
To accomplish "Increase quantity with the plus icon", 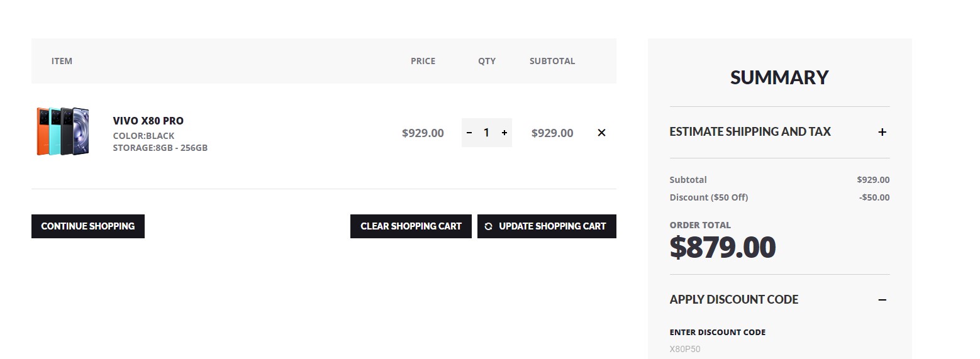I will click(504, 133).
